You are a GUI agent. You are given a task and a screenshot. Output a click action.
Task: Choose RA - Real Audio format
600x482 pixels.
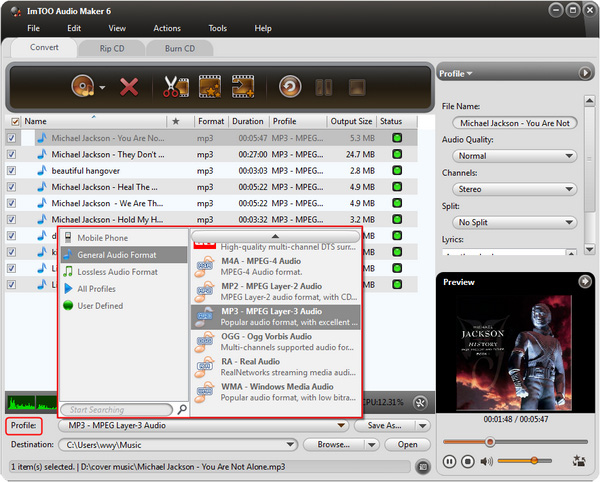coord(276,367)
